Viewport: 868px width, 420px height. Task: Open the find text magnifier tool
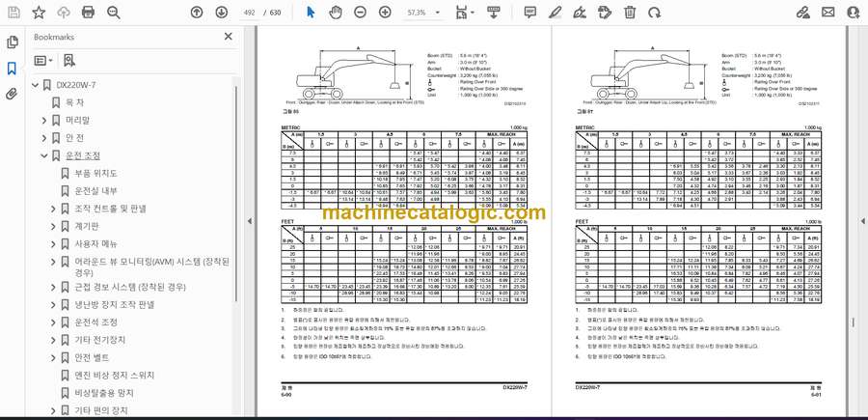(114, 13)
